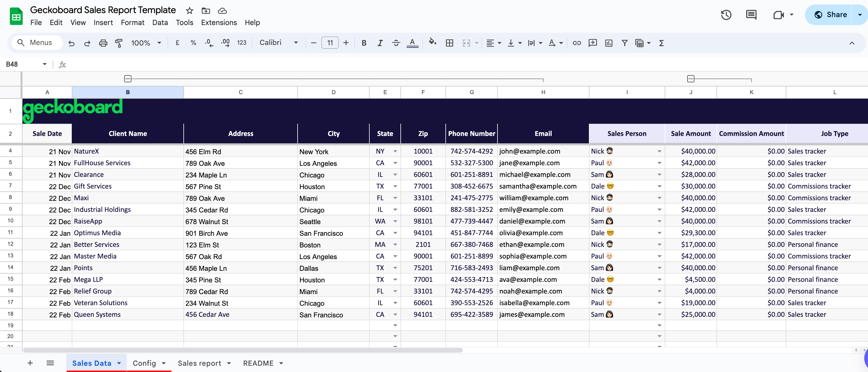Open the fill color picker

[x=432, y=43]
